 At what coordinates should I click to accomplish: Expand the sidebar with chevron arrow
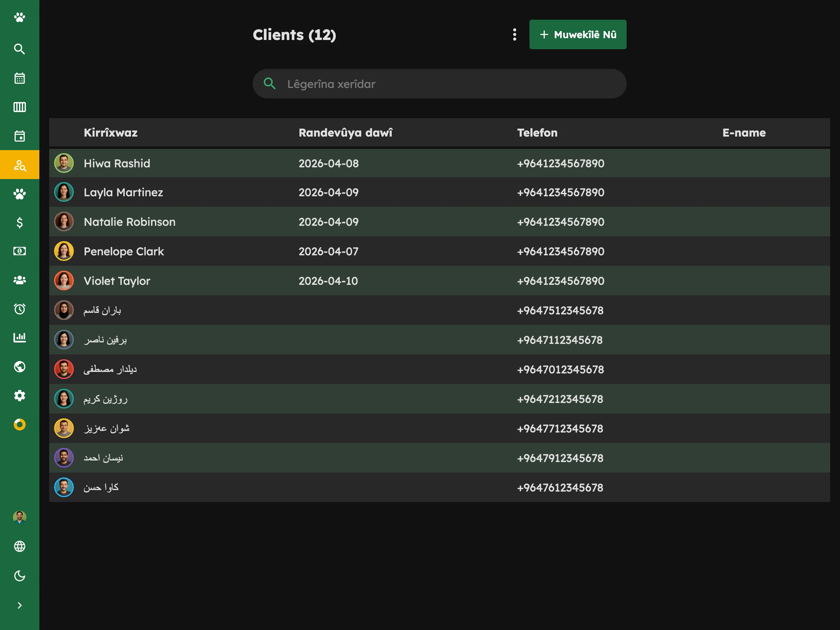pos(19,605)
